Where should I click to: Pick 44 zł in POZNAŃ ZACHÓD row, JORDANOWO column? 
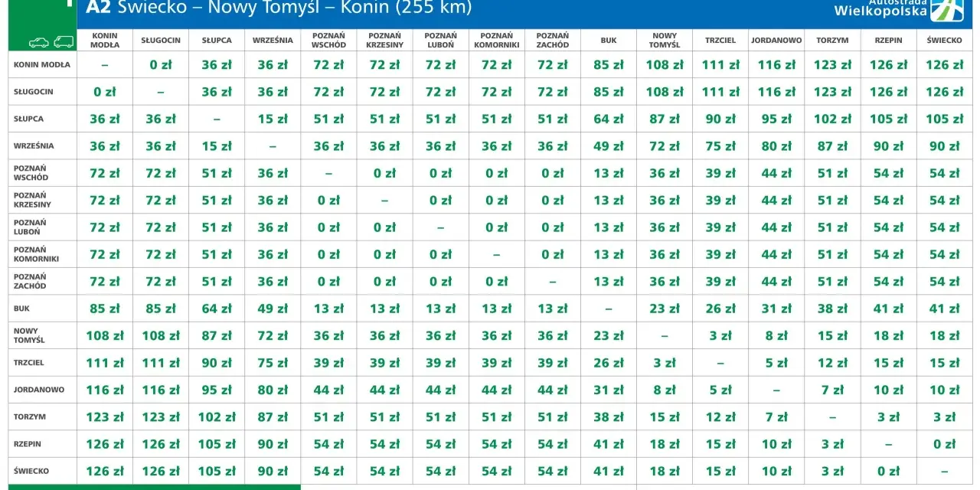click(776, 281)
